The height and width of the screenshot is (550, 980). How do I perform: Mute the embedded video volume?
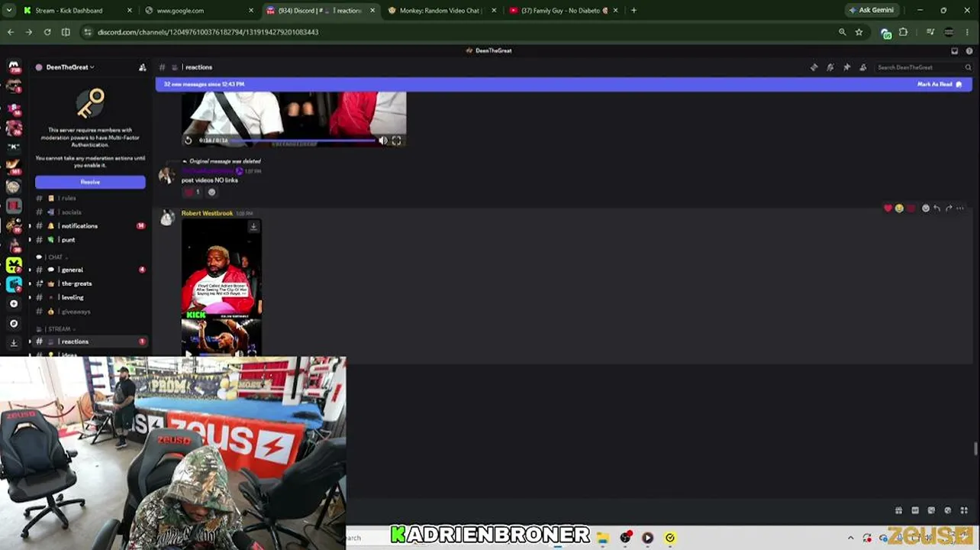click(x=383, y=141)
